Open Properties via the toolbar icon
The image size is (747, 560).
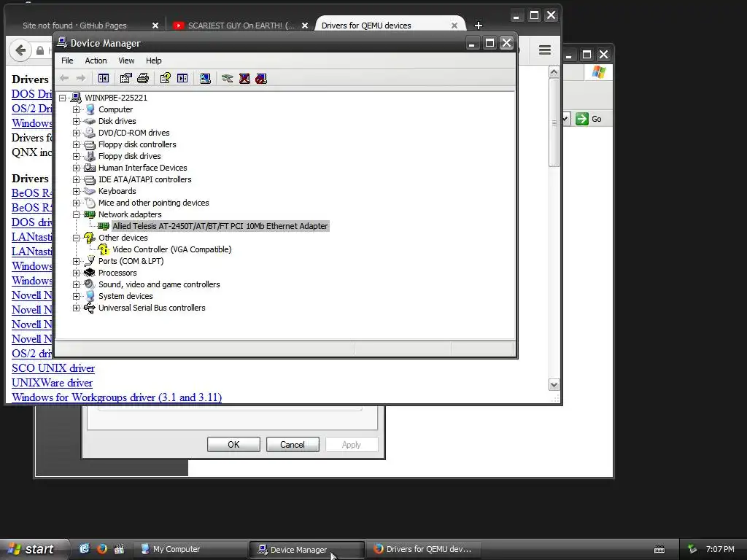(x=125, y=78)
